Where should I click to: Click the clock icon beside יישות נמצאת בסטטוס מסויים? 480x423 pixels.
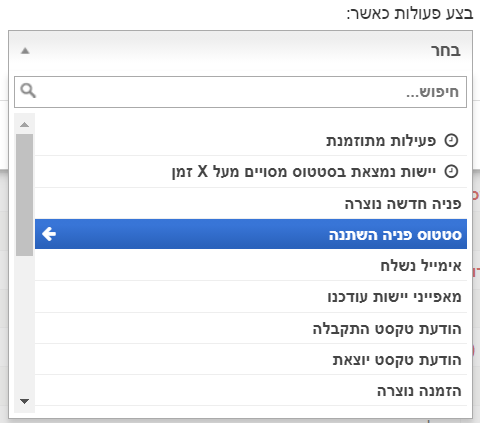(x=451, y=172)
